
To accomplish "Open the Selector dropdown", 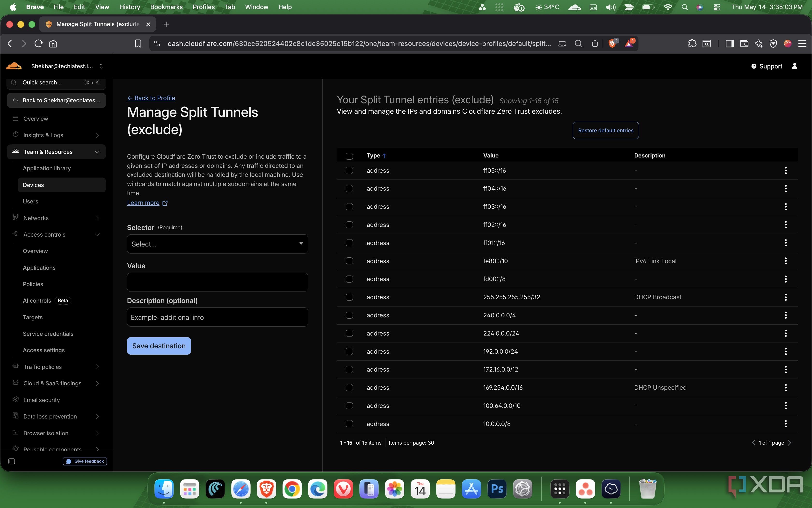I will tap(217, 244).
